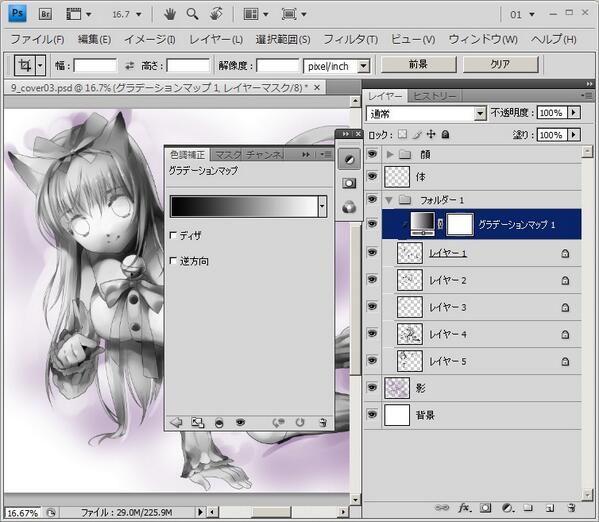
Task: Hide the 体 layer
Action: (372, 176)
